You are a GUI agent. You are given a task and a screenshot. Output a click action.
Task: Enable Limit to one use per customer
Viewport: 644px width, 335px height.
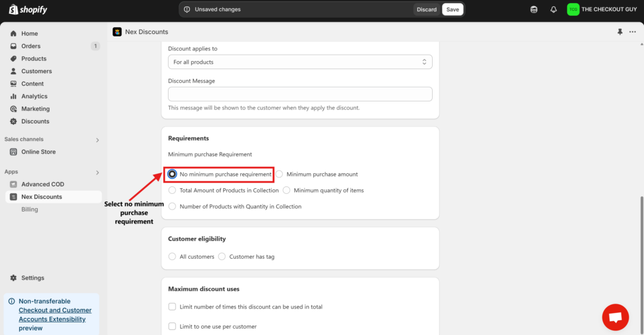(172, 326)
